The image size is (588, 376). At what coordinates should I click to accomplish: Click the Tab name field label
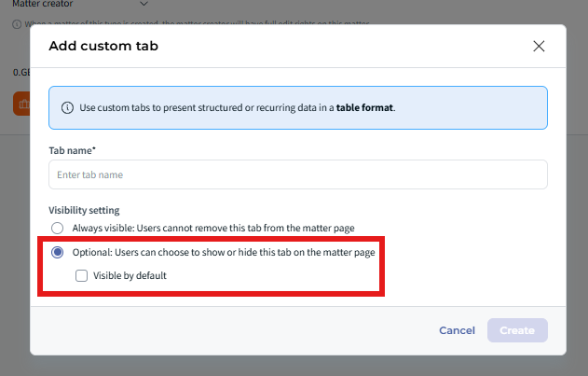tap(71, 149)
